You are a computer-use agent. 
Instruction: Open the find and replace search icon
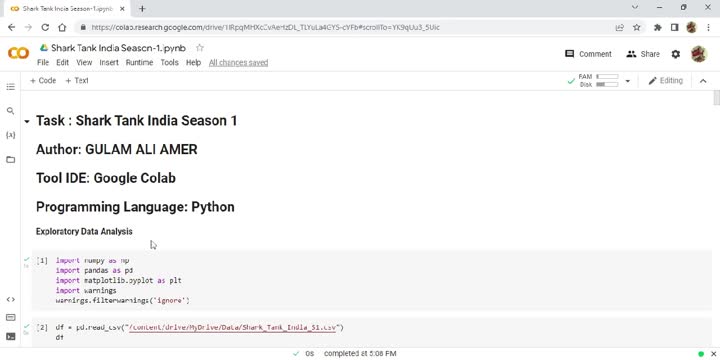pyautogui.click(x=11, y=111)
